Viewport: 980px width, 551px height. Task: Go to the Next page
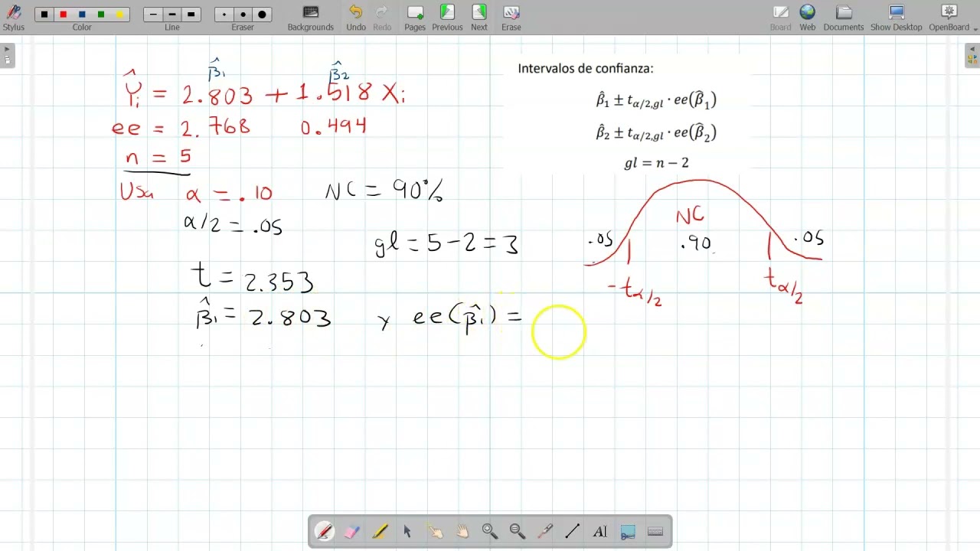click(479, 17)
